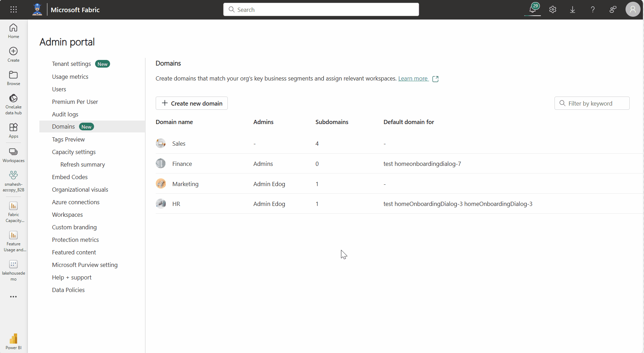The image size is (644, 353).
Task: Open the Home section in the left sidebar
Action: click(13, 31)
